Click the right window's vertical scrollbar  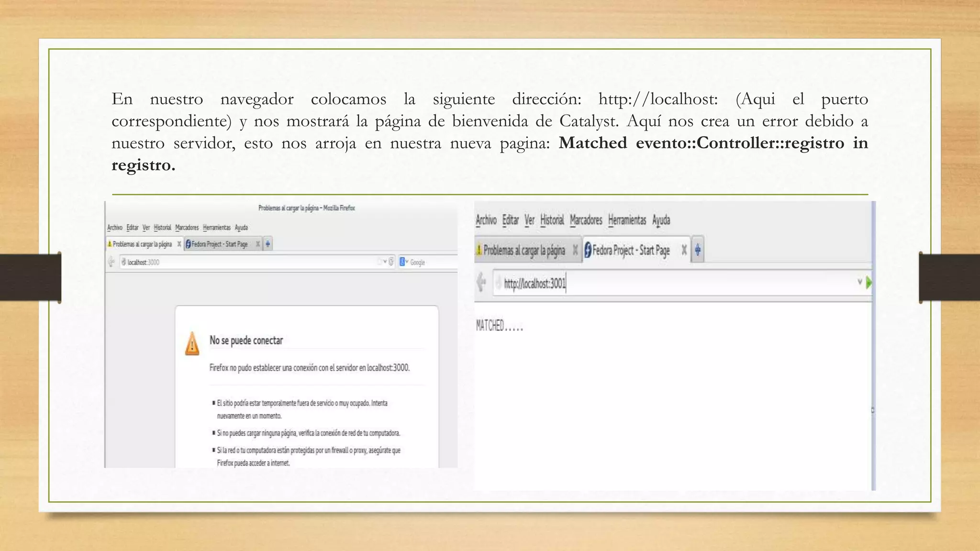click(873, 345)
